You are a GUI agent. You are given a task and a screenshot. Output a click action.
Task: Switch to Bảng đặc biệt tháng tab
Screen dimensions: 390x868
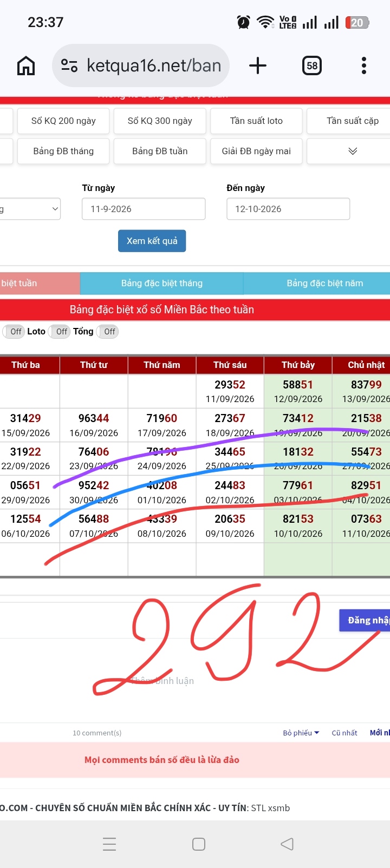coord(162,283)
